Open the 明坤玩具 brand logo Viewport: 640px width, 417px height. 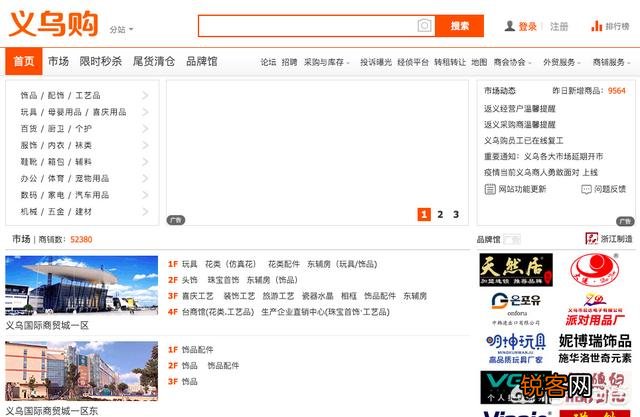[516, 348]
